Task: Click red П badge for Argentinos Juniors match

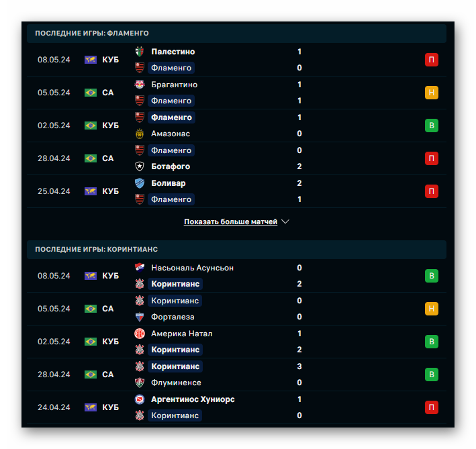Action: click(x=432, y=407)
